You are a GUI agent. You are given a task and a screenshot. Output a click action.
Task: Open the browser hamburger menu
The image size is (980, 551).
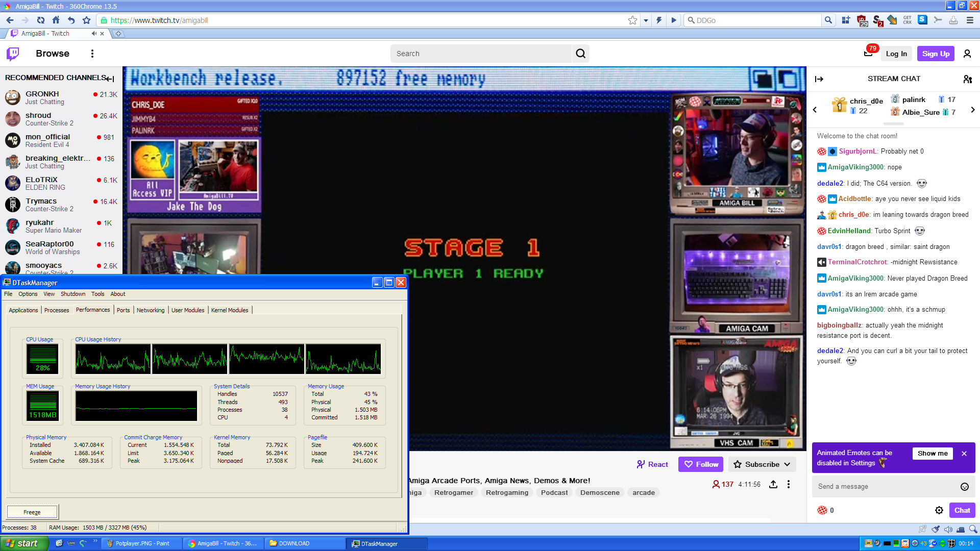coord(970,20)
